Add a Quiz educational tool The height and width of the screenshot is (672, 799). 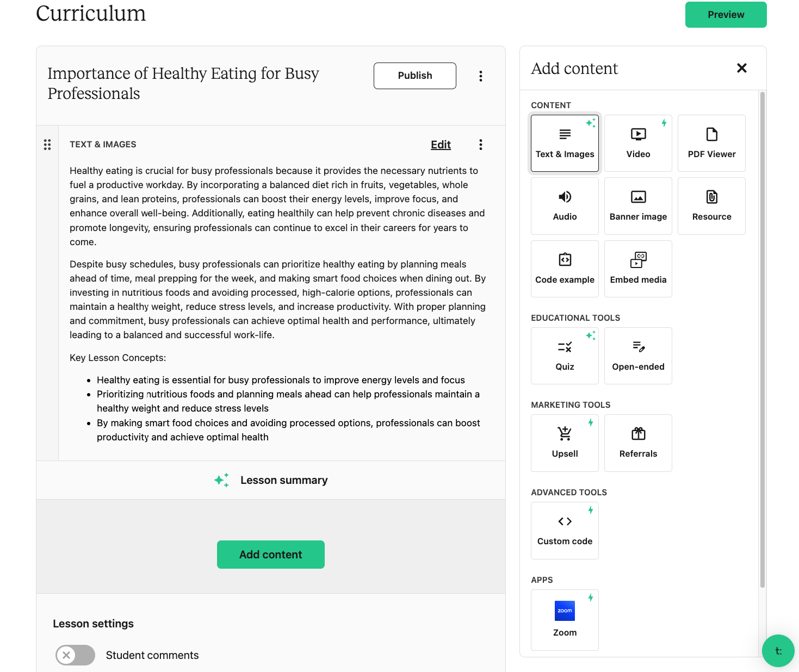(x=565, y=356)
